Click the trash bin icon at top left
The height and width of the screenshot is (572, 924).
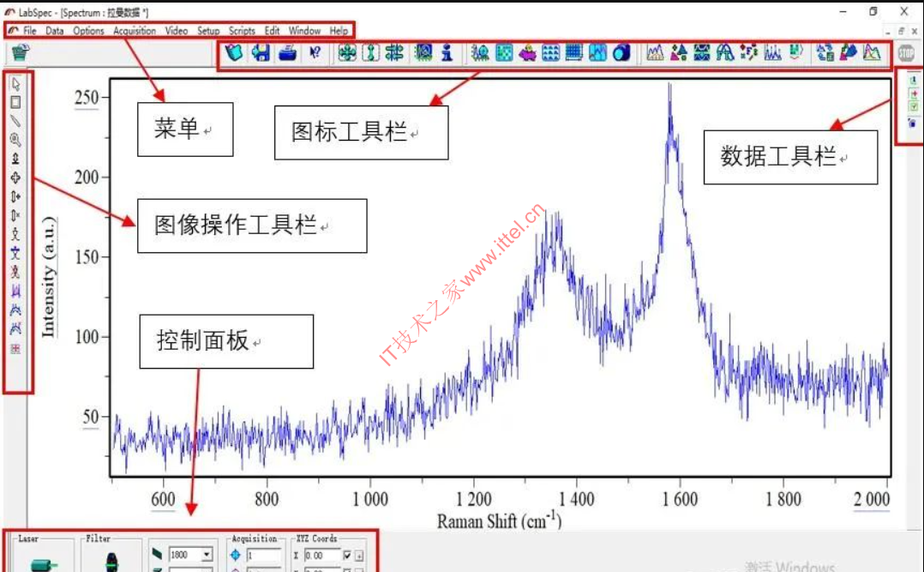[21, 53]
